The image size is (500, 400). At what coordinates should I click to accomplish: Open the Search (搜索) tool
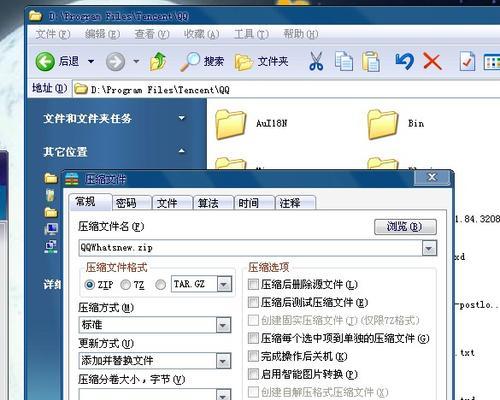pyautogui.click(x=202, y=62)
